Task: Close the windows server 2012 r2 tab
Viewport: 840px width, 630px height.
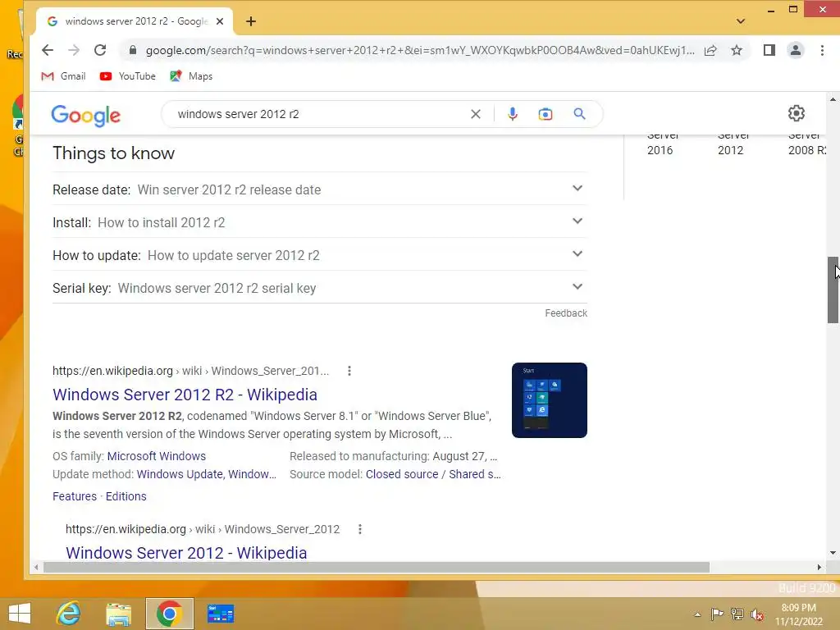Action: click(x=220, y=21)
